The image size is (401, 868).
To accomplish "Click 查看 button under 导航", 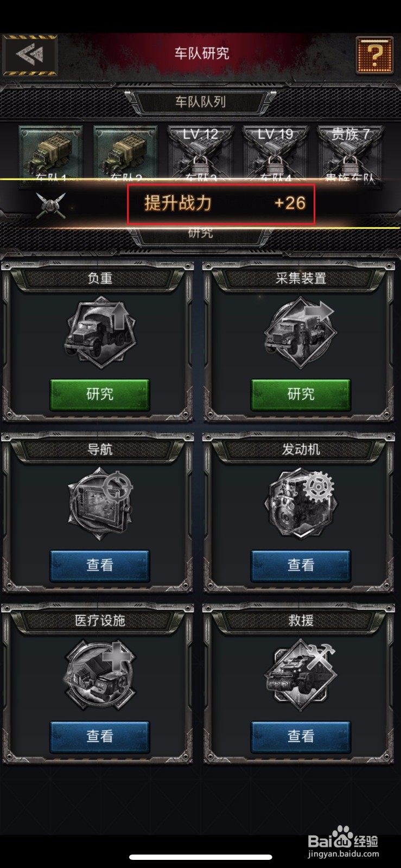I will click(x=100, y=566).
